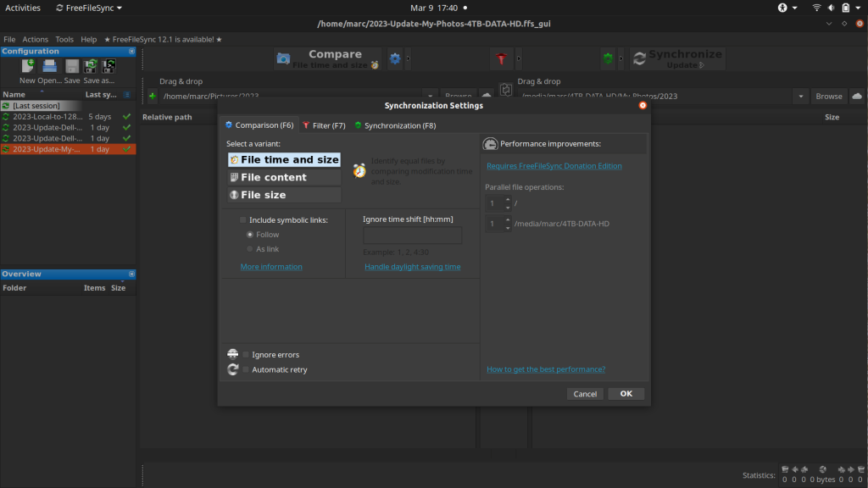Viewport: 868px width, 488px height.
Task: Open configuration list column options icon
Action: (127, 95)
